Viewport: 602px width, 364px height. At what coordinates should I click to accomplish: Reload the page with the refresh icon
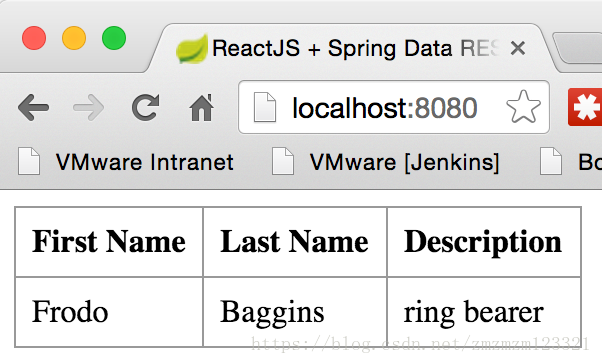click(x=146, y=108)
